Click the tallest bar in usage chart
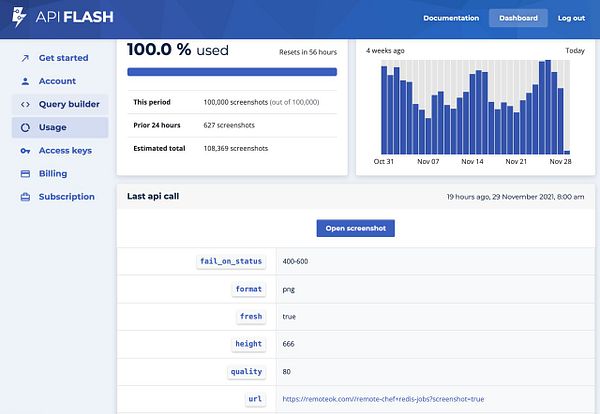This screenshot has width=600, height=414. (548, 107)
